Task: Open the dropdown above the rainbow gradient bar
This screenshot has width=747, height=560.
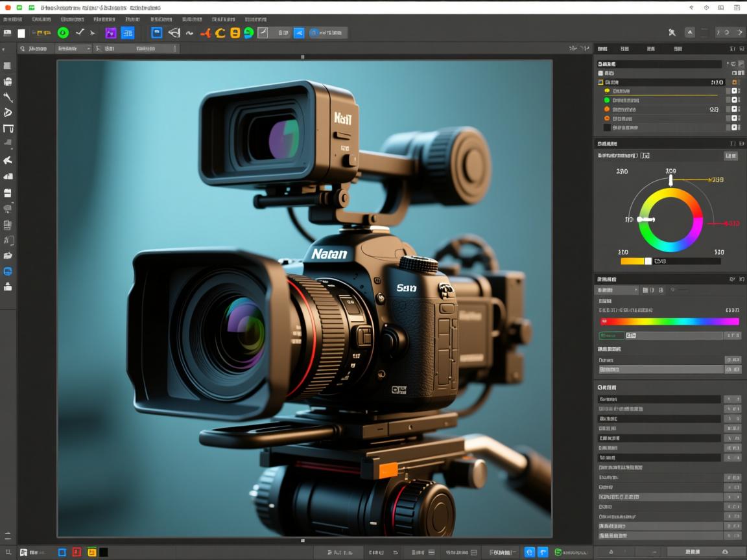Action: [617, 290]
